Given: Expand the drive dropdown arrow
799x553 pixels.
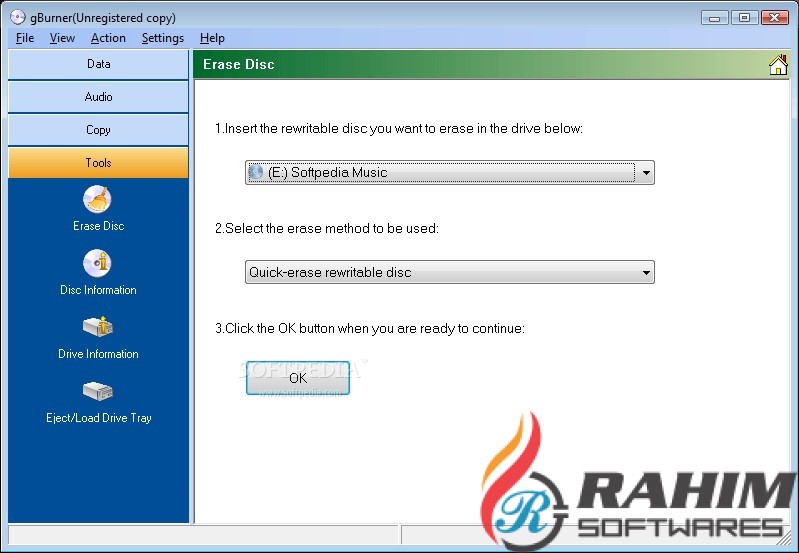Looking at the screenshot, I should coord(646,173).
